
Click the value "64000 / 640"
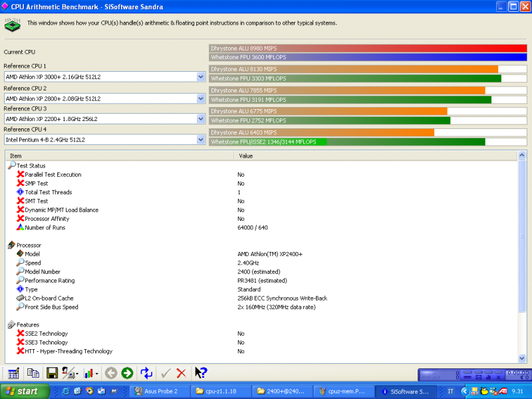click(253, 227)
